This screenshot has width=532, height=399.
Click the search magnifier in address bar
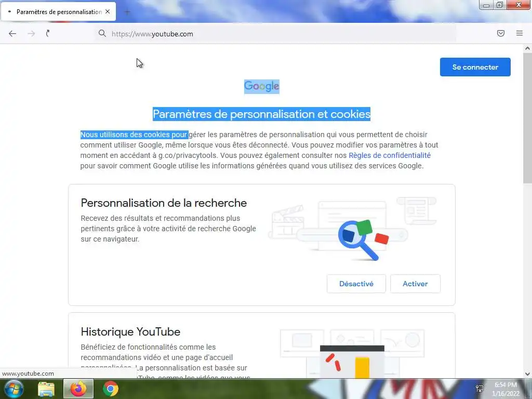pos(102,33)
